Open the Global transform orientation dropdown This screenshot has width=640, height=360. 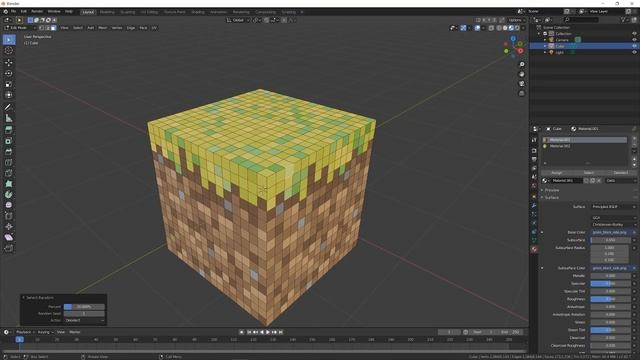pos(238,20)
